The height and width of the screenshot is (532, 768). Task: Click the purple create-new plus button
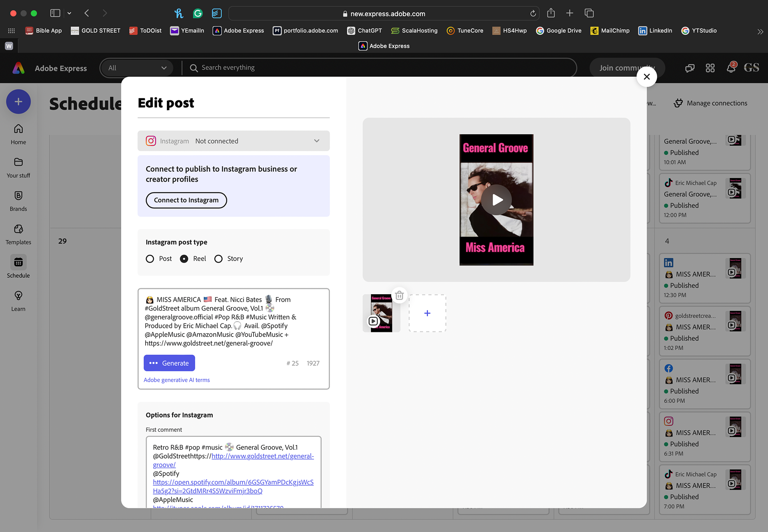point(18,102)
